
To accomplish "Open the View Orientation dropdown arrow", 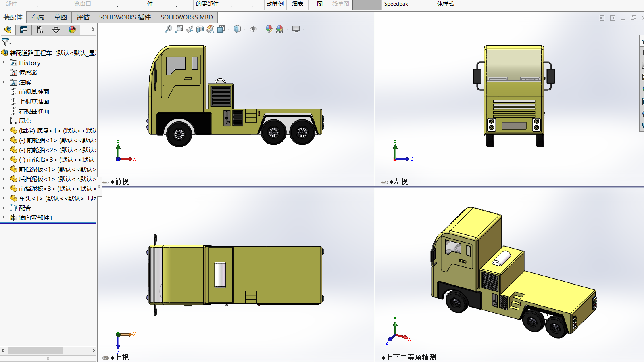I will click(229, 29).
